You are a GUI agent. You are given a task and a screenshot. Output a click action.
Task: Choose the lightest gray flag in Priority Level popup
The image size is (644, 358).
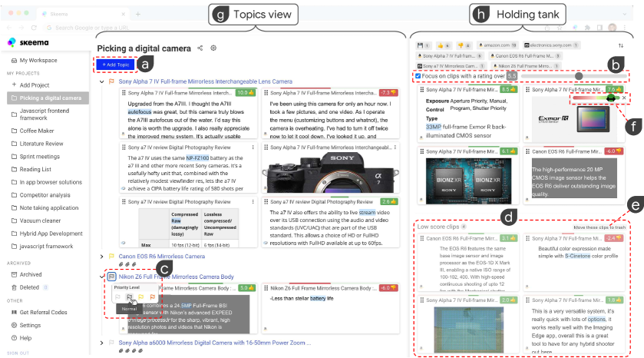pyautogui.click(x=118, y=297)
